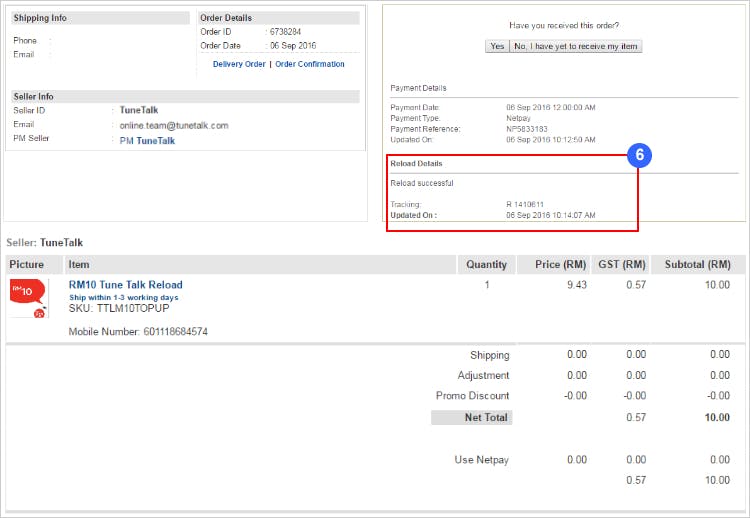Screen dimensions: 750x518
Task: Click the Use Netpay label
Action: point(482,460)
